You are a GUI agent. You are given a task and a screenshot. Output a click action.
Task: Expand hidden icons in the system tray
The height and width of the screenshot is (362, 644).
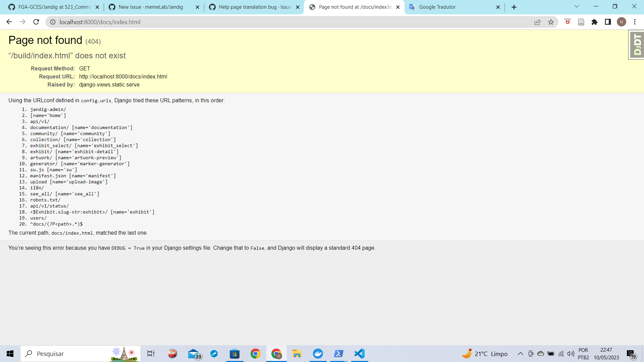520,354
